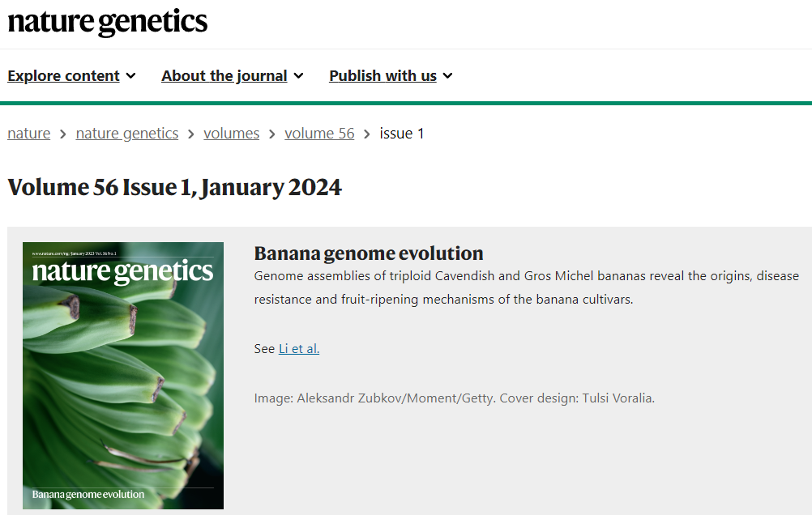The image size is (812, 515).
Task: Click the banana journal cover thumbnail
Action: pos(123,376)
